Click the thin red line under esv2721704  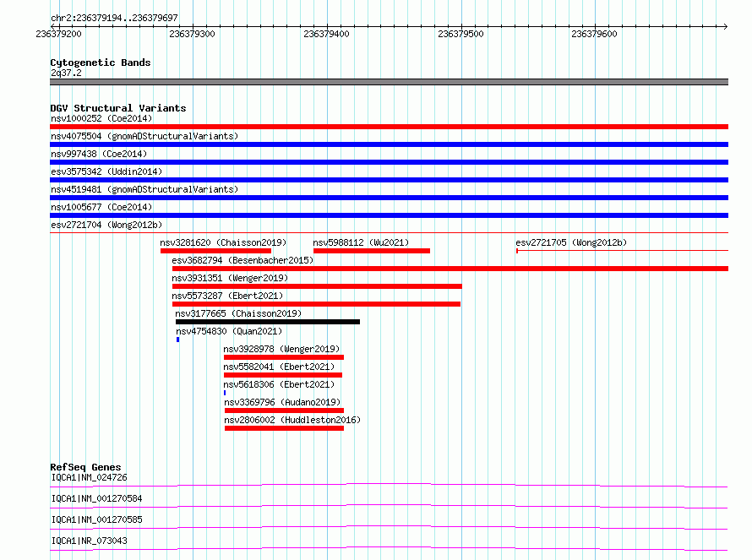(x=389, y=233)
